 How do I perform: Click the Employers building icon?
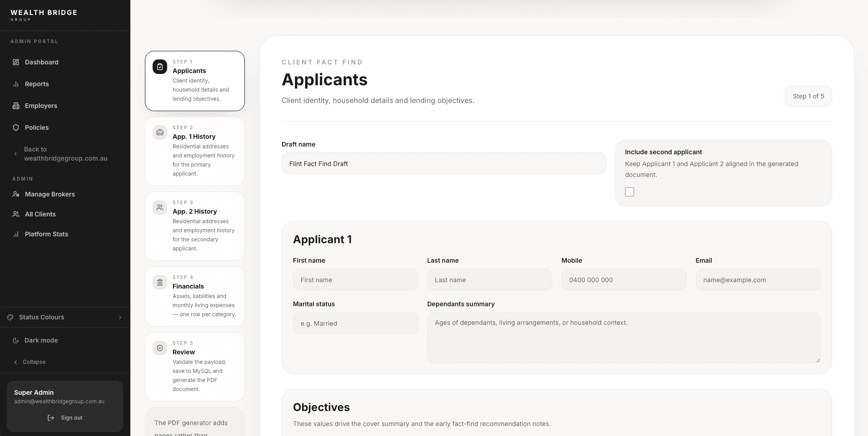point(16,106)
